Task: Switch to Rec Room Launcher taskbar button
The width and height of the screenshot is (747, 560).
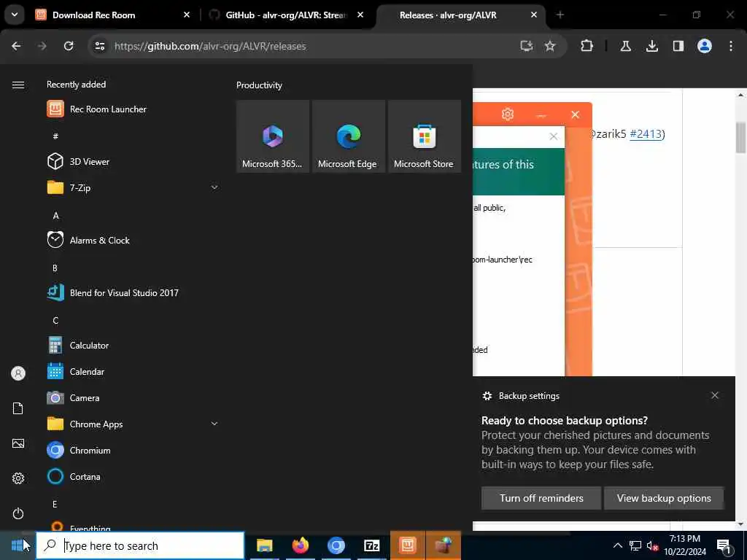Action: (408, 545)
